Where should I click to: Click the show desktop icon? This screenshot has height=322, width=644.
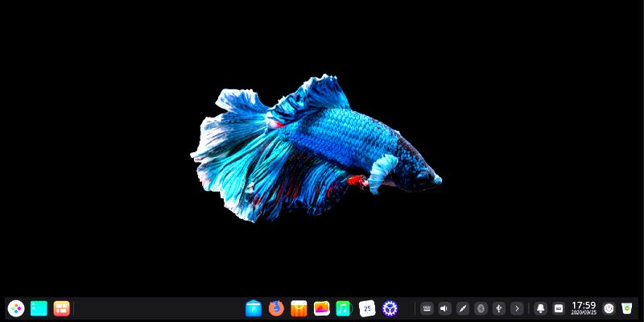tap(39, 308)
